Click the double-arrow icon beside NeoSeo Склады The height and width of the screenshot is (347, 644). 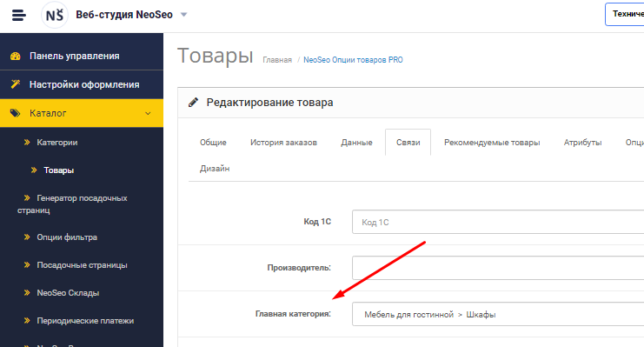click(27, 293)
